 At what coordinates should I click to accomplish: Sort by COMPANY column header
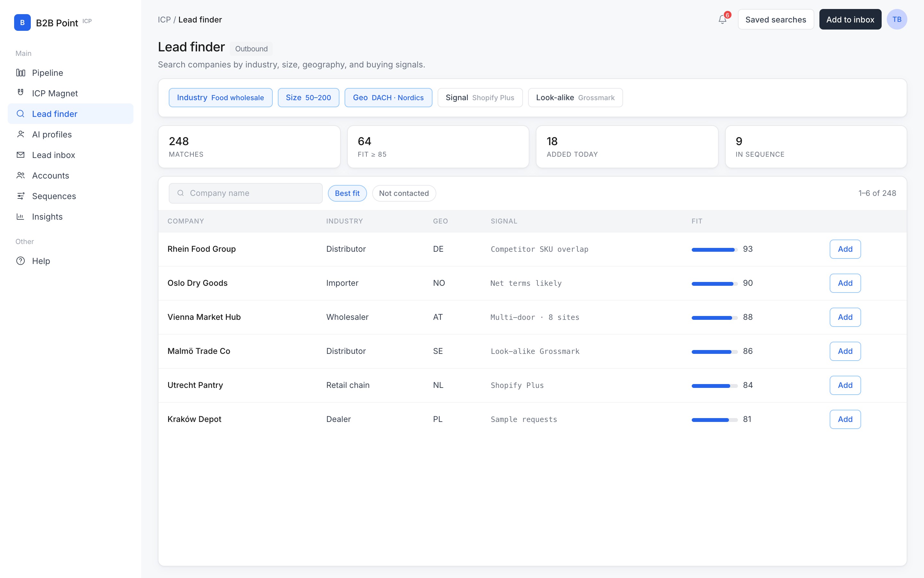pyautogui.click(x=185, y=221)
